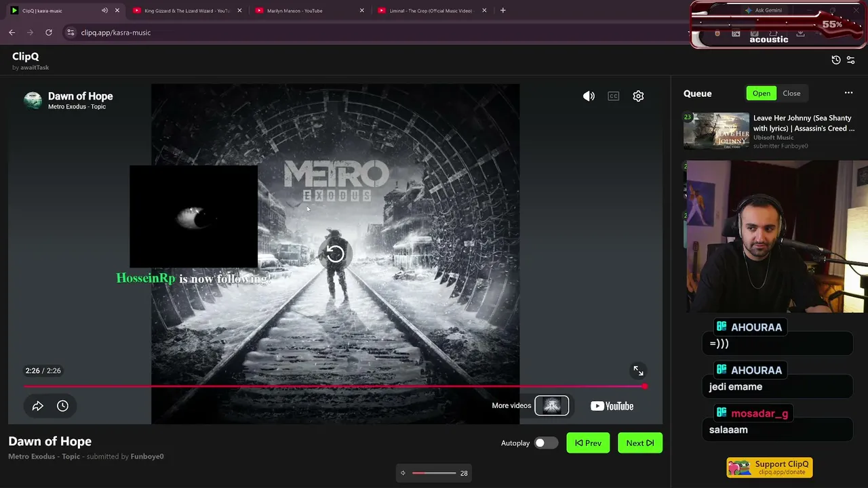Open the More videos thumbnail

[x=552, y=405]
